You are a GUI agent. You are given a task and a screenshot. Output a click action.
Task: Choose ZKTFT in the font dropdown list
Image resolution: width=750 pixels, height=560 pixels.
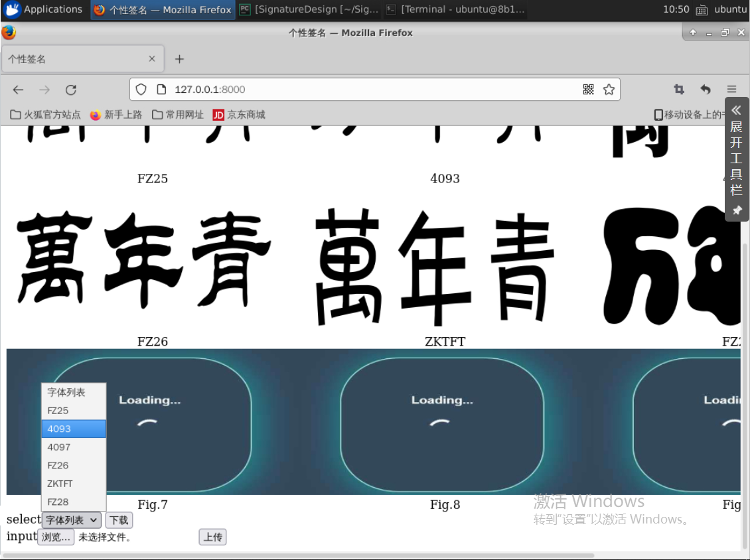click(x=73, y=484)
